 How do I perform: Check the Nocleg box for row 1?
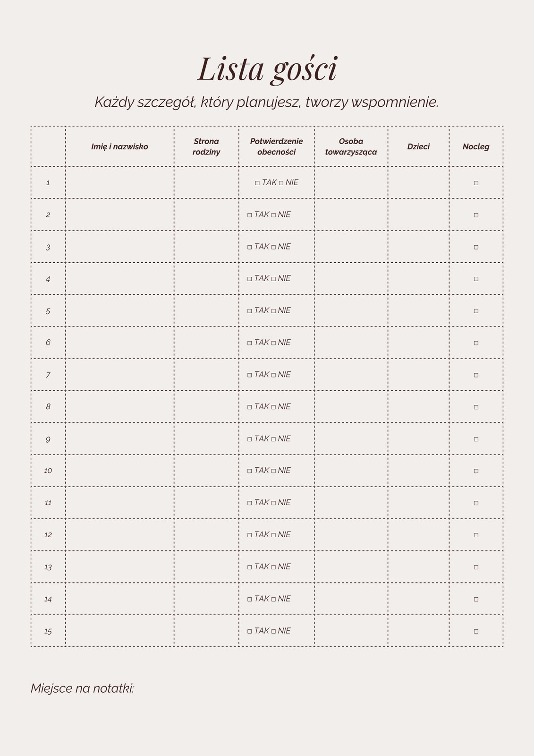pos(476,183)
